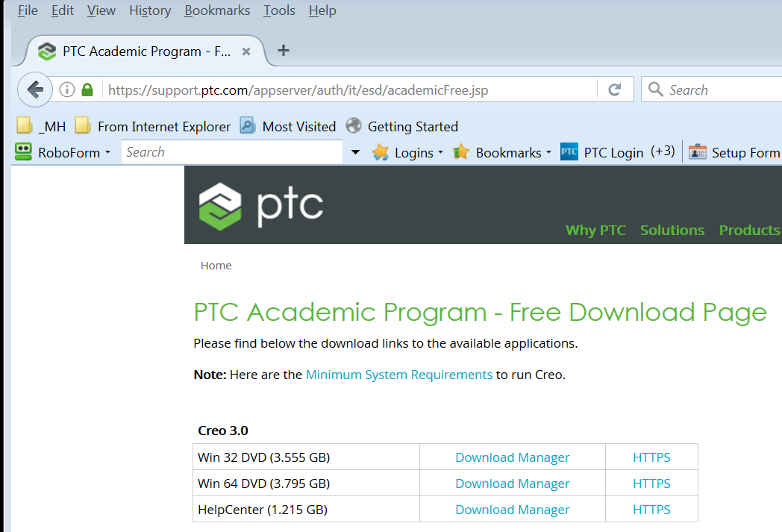Click Download Manager for Win 64 DVD
Viewport: 782px width, 532px height.
tap(512, 484)
